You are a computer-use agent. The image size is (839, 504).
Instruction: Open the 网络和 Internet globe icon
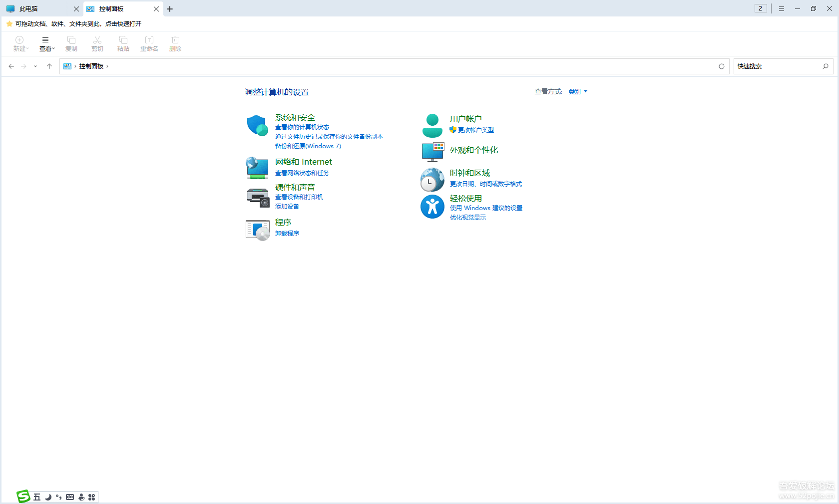click(x=258, y=168)
